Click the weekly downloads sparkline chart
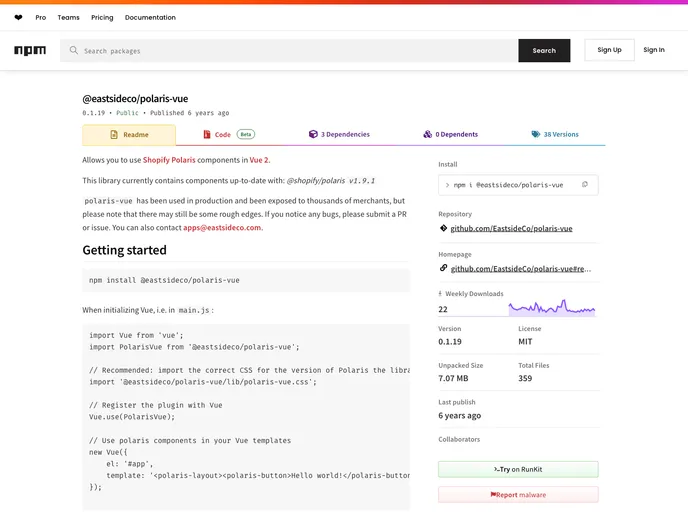This screenshot has height=512, width=688. (552, 307)
